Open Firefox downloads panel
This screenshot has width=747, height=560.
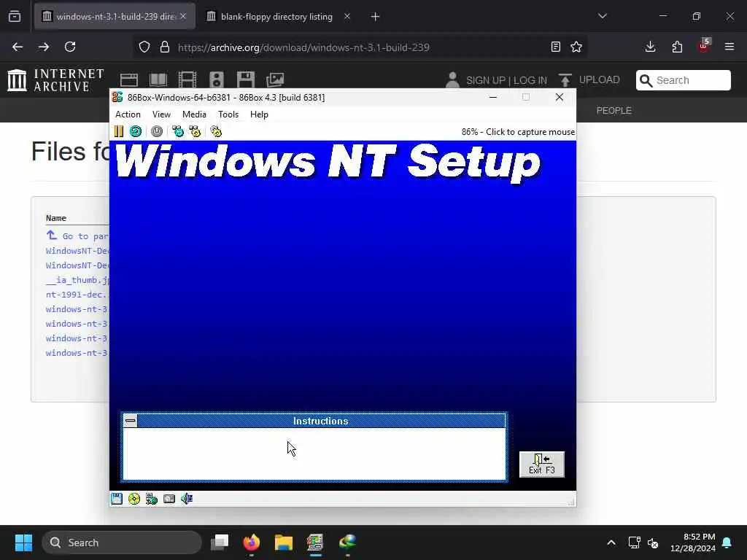[x=650, y=47]
